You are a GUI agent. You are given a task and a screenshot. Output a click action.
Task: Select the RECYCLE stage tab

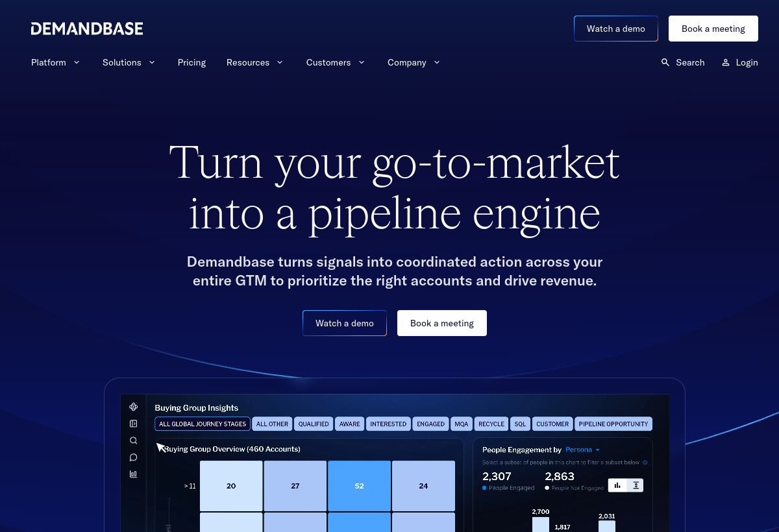tap(491, 424)
